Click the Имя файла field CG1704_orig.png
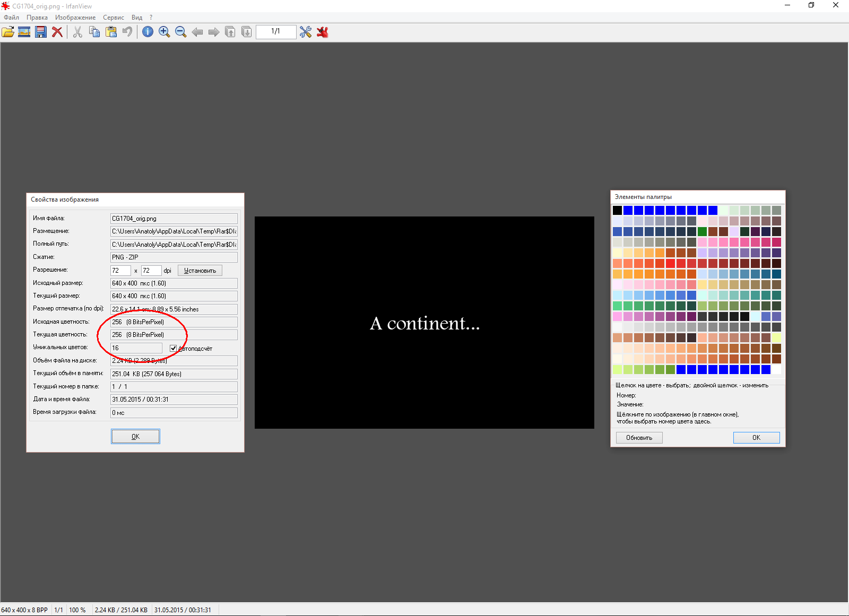The image size is (849, 616). coord(174,219)
